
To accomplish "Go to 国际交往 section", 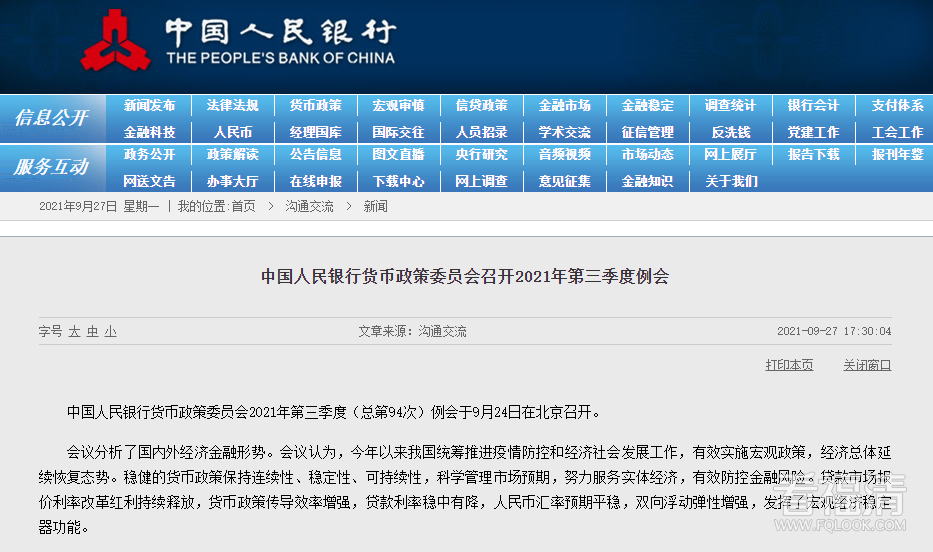I will coord(398,132).
